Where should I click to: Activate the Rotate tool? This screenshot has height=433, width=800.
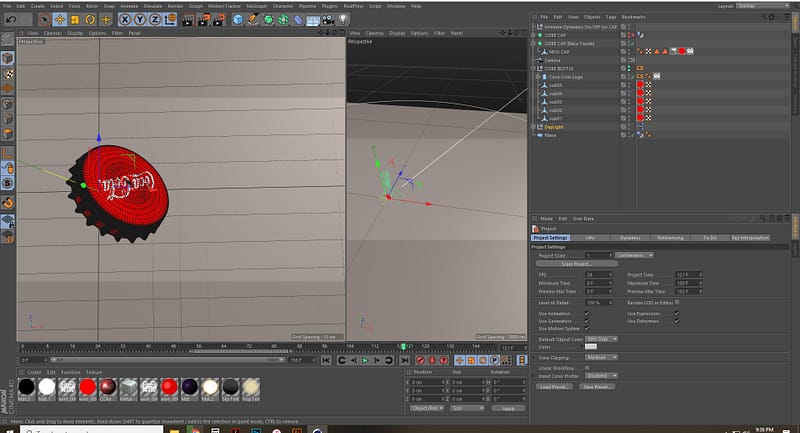pos(90,20)
